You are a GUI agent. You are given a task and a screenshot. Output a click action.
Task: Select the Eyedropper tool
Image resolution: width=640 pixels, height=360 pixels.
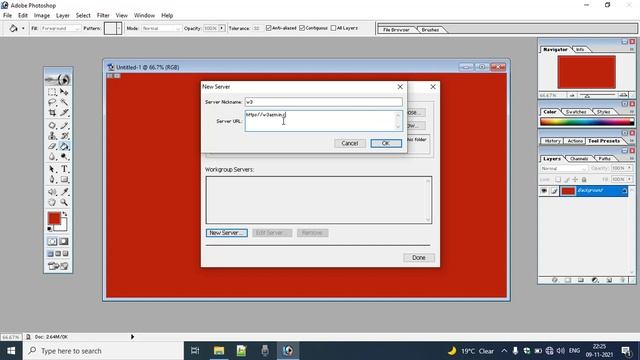tap(64, 192)
